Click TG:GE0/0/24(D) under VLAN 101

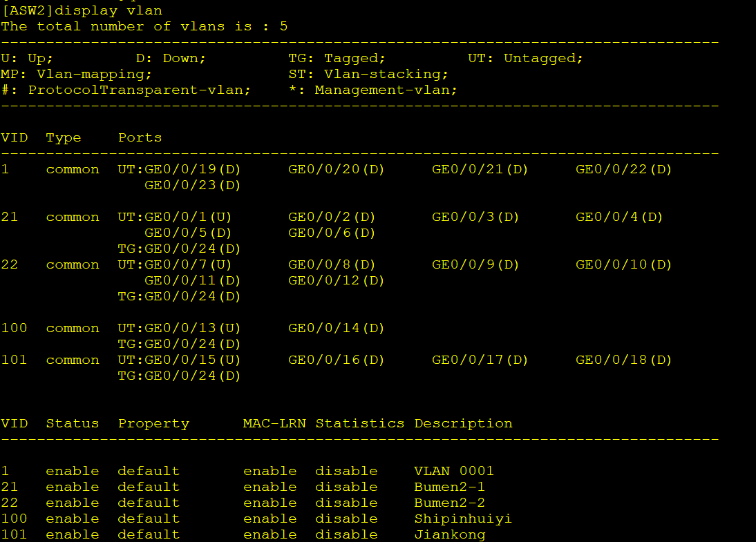[x=179, y=376]
